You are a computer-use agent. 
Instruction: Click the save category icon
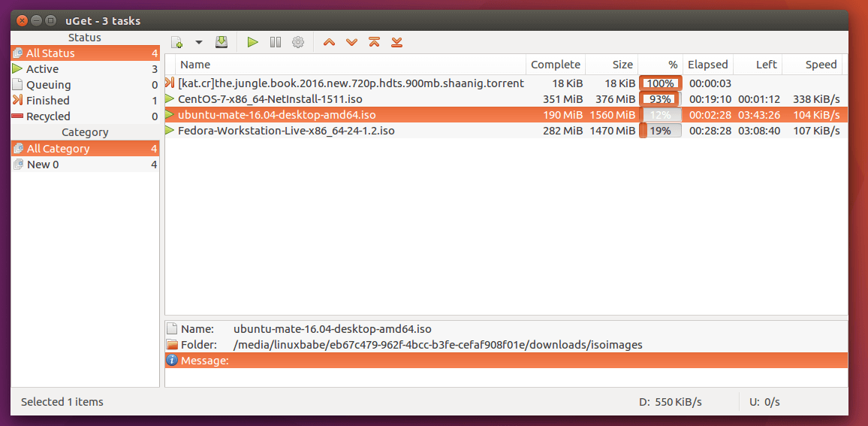[222, 42]
